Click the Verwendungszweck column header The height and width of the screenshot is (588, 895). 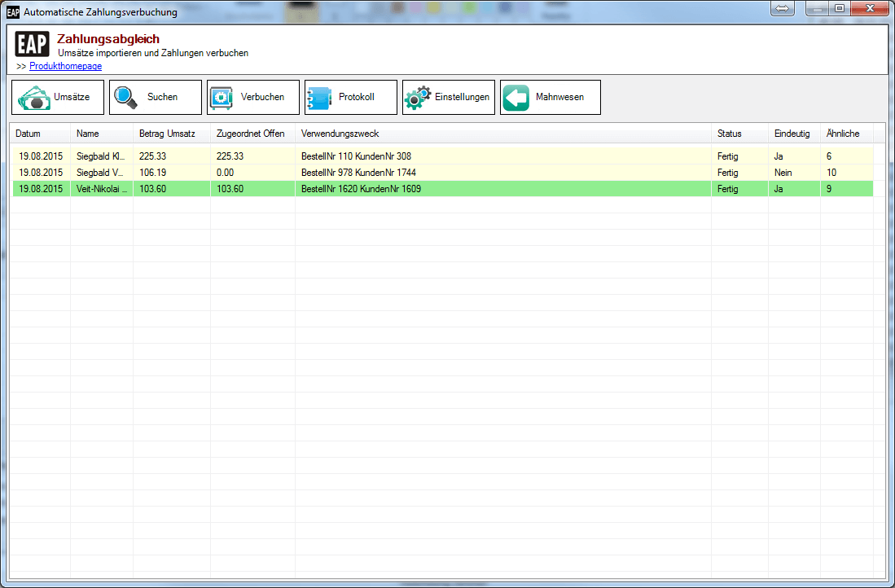[340, 134]
